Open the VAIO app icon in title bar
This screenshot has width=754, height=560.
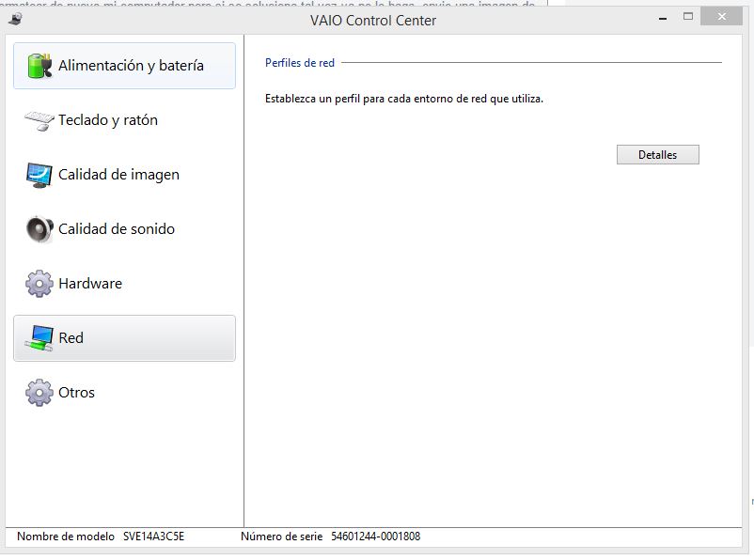point(12,20)
